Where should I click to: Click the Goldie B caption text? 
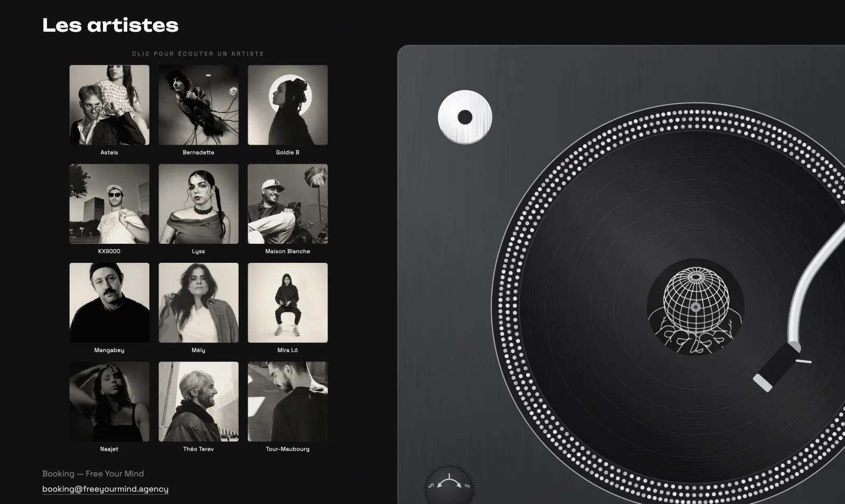point(288,153)
